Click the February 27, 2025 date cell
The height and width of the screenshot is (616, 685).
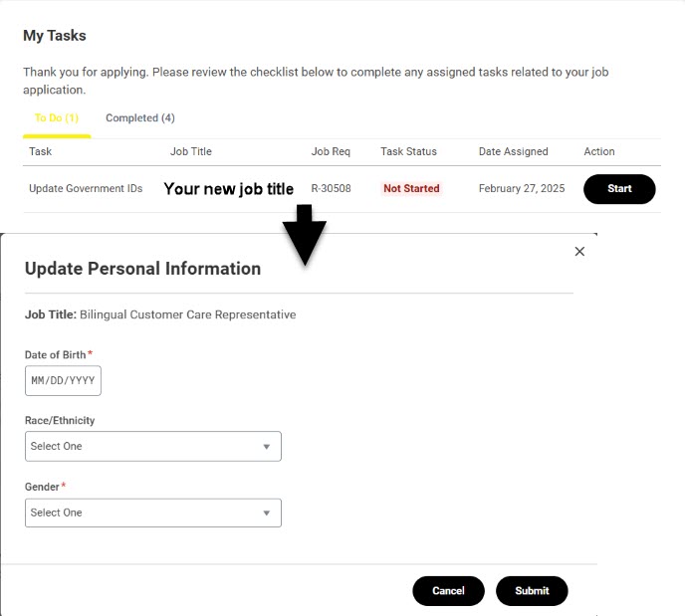522,189
